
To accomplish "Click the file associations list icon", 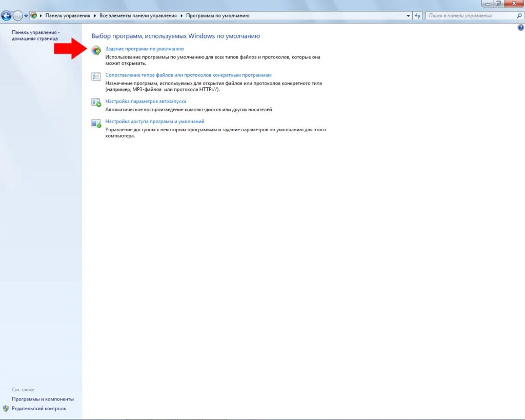I will coord(96,77).
